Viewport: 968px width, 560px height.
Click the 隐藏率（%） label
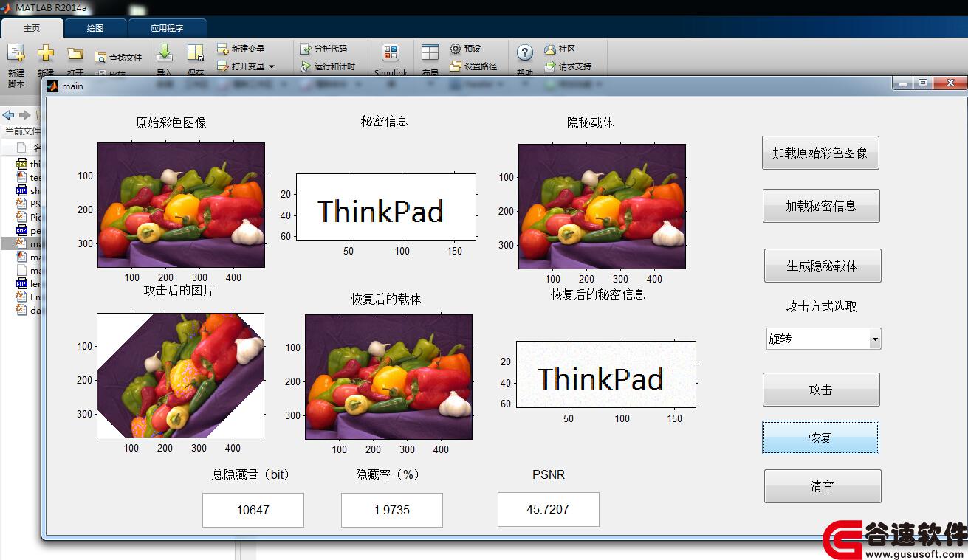[x=388, y=474]
